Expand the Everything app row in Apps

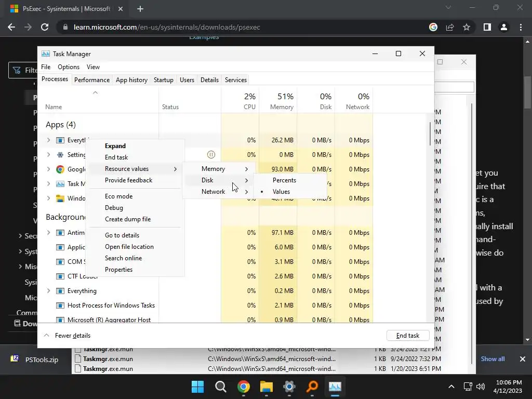pyautogui.click(x=48, y=140)
